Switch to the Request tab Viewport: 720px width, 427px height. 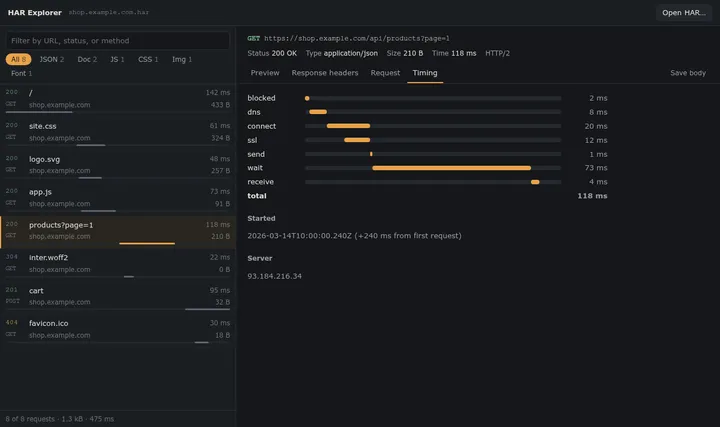(x=385, y=73)
